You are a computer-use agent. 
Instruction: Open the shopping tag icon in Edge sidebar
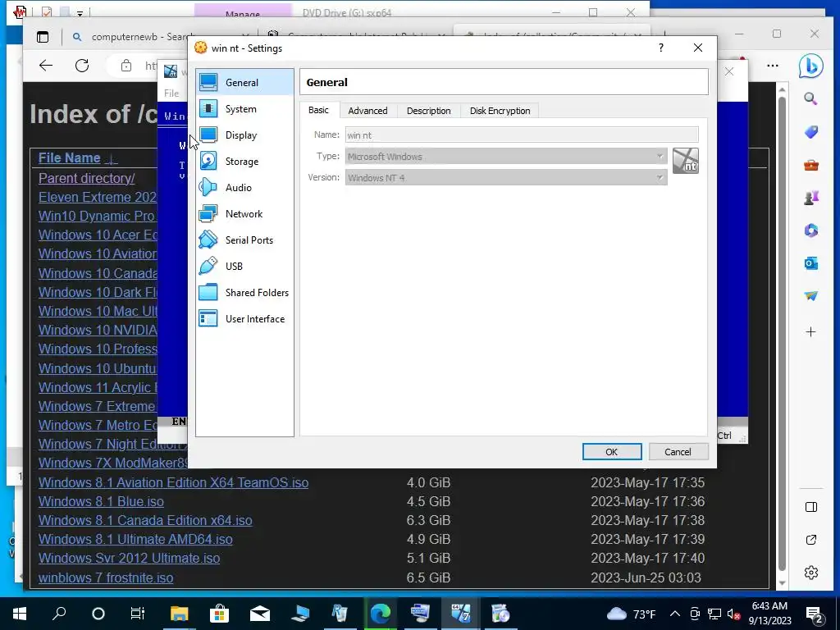(x=811, y=132)
